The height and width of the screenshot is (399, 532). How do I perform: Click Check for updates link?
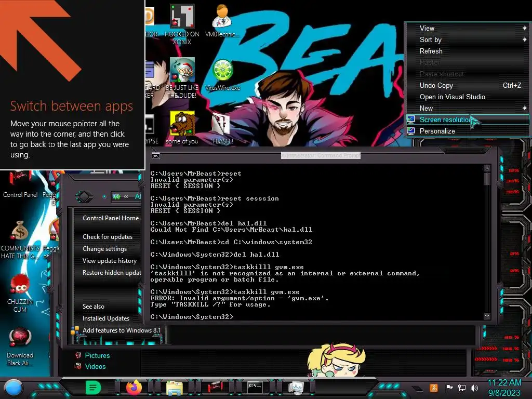(108, 237)
